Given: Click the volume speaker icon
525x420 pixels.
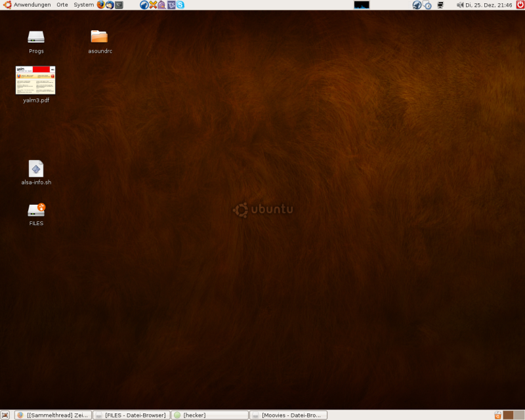Looking at the screenshot, I should click(x=460, y=5).
